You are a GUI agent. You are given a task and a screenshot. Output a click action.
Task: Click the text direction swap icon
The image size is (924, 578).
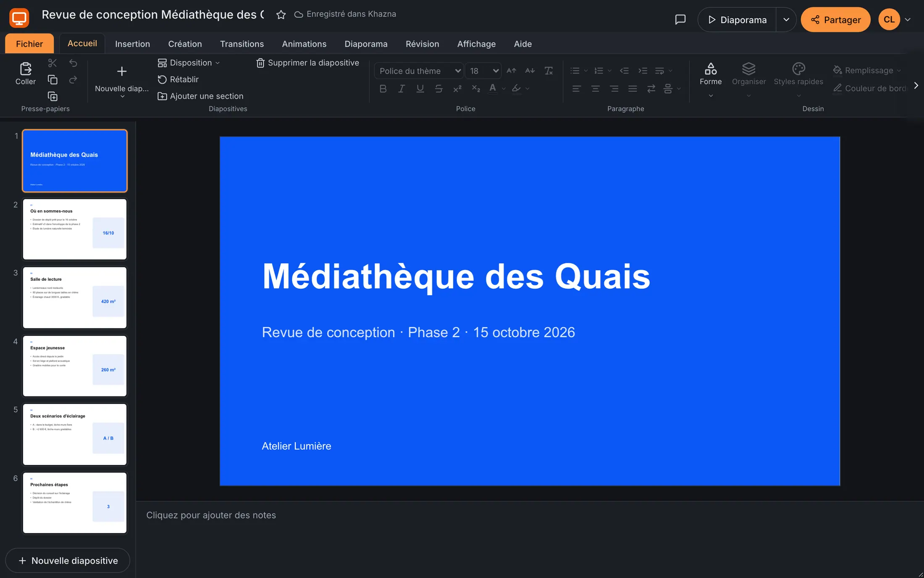(x=651, y=89)
